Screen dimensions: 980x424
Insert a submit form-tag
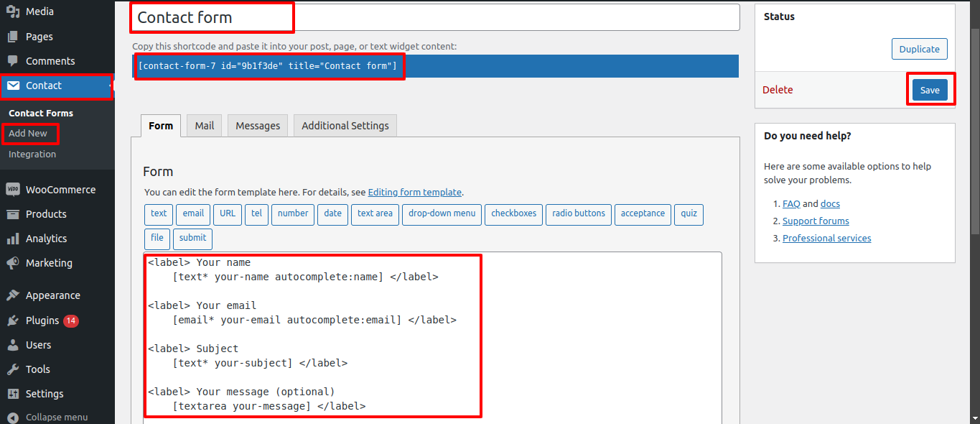[192, 238]
